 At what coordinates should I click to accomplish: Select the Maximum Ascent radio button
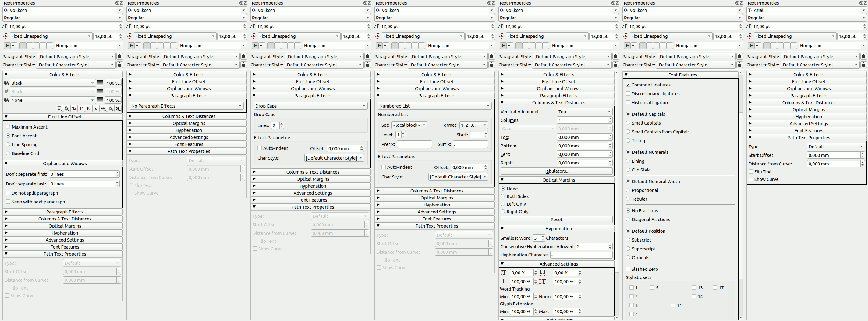coord(8,127)
